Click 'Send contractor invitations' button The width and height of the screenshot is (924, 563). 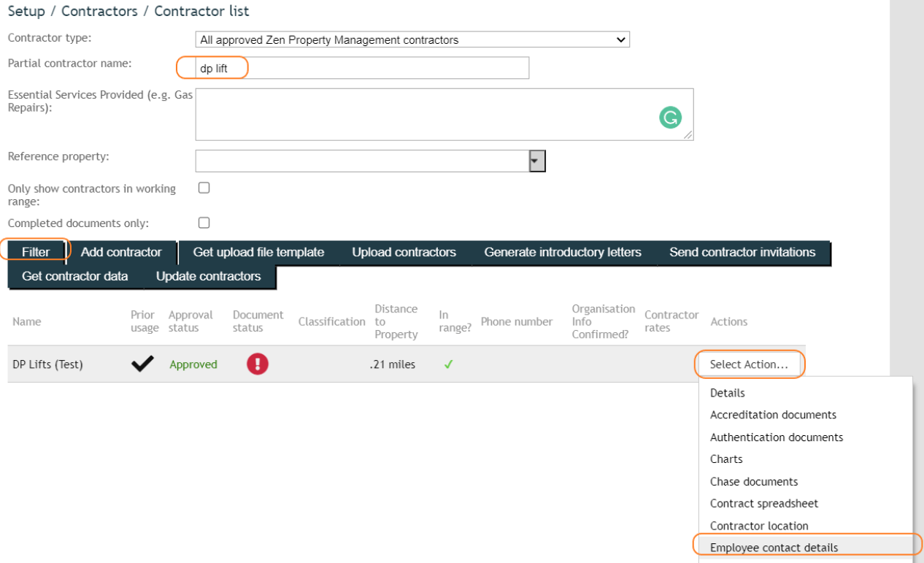pyautogui.click(x=742, y=252)
